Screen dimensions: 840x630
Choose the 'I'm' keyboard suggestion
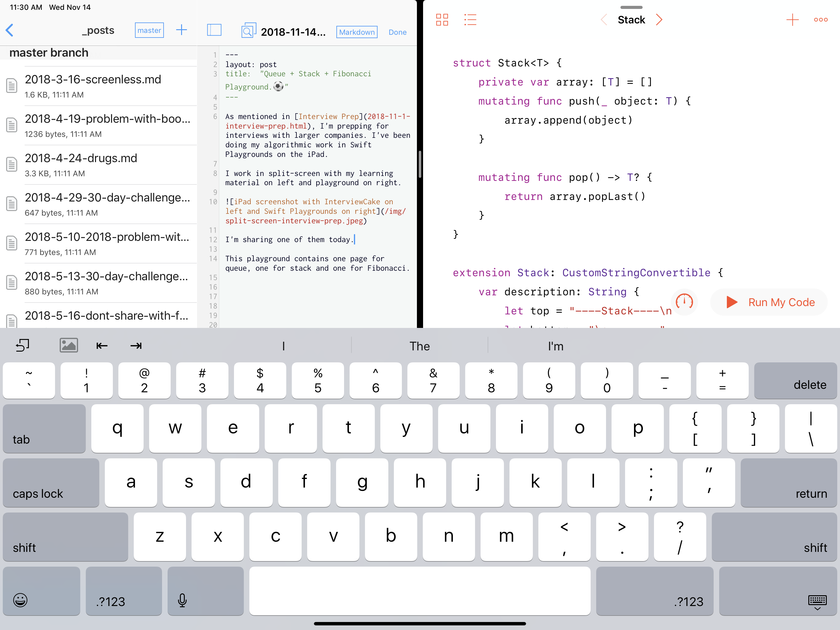click(x=556, y=346)
